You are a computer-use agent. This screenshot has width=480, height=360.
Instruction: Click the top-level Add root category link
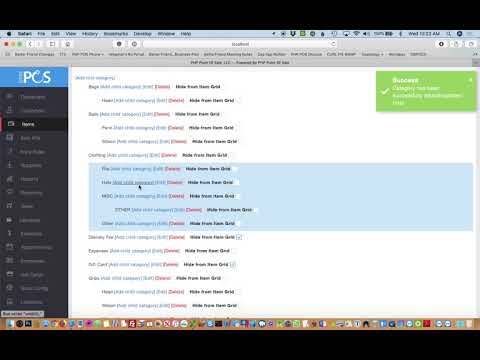pos(95,78)
